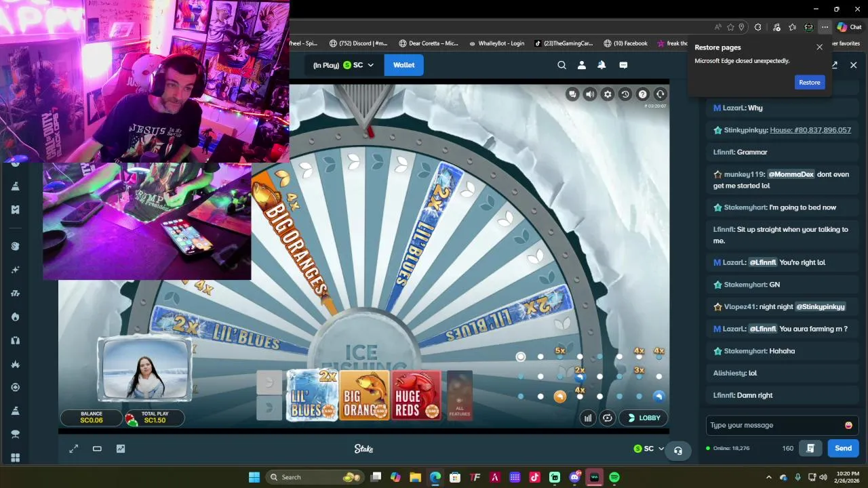
Task: Click the live support headset floating button
Action: click(677, 451)
